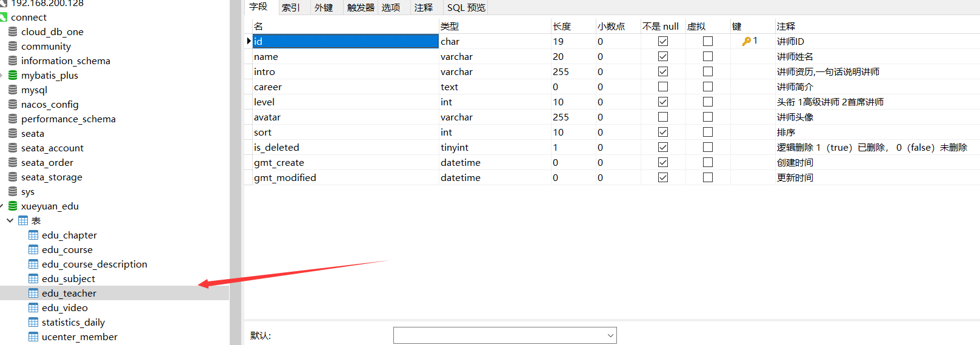Image resolution: width=980 pixels, height=345 pixels.
Task: Uncheck not-null checkbox for gmt_modified
Action: 663,178
